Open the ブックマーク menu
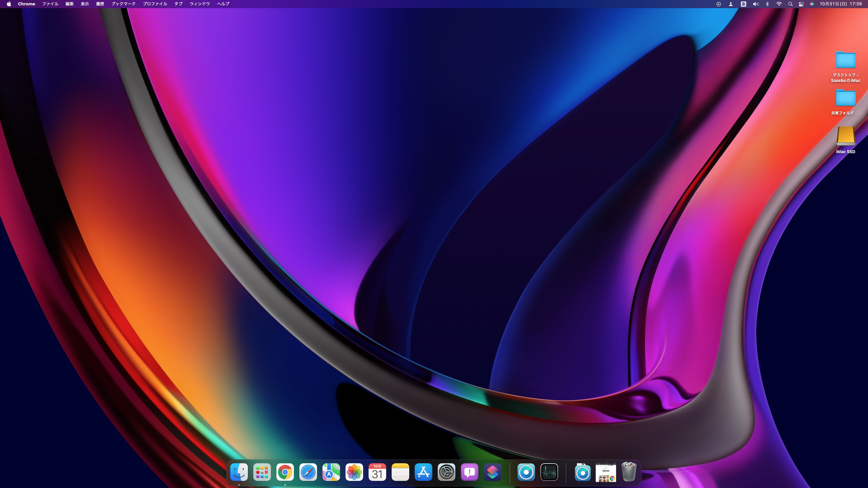868x488 pixels. [123, 4]
